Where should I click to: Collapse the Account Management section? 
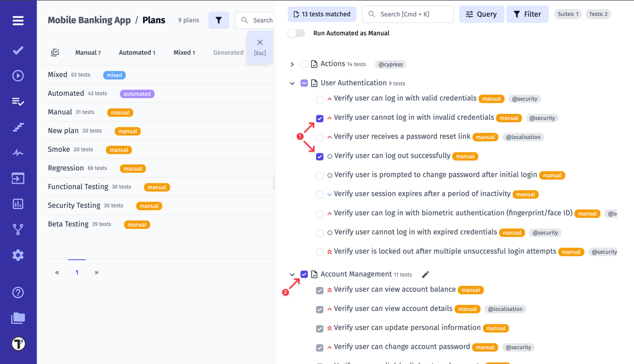point(292,274)
